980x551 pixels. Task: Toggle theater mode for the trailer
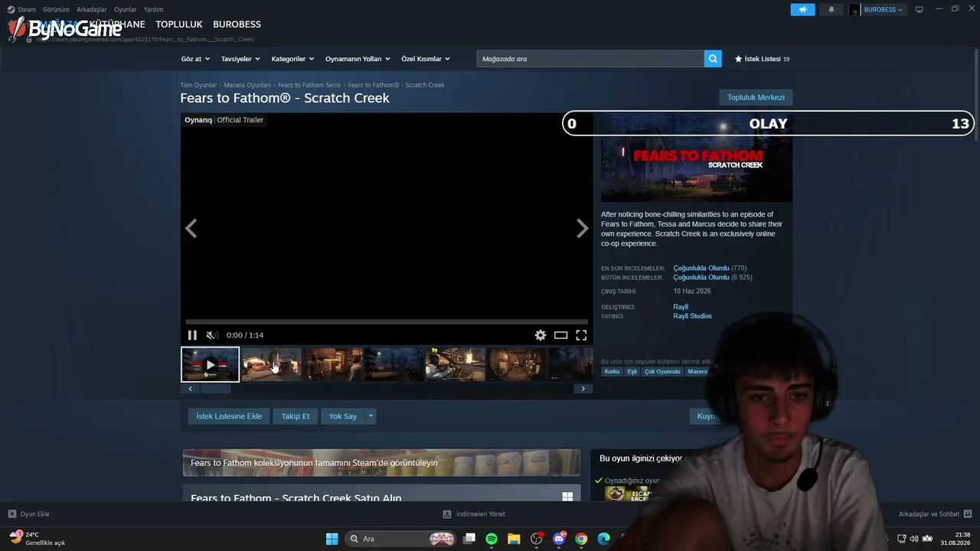tap(561, 335)
